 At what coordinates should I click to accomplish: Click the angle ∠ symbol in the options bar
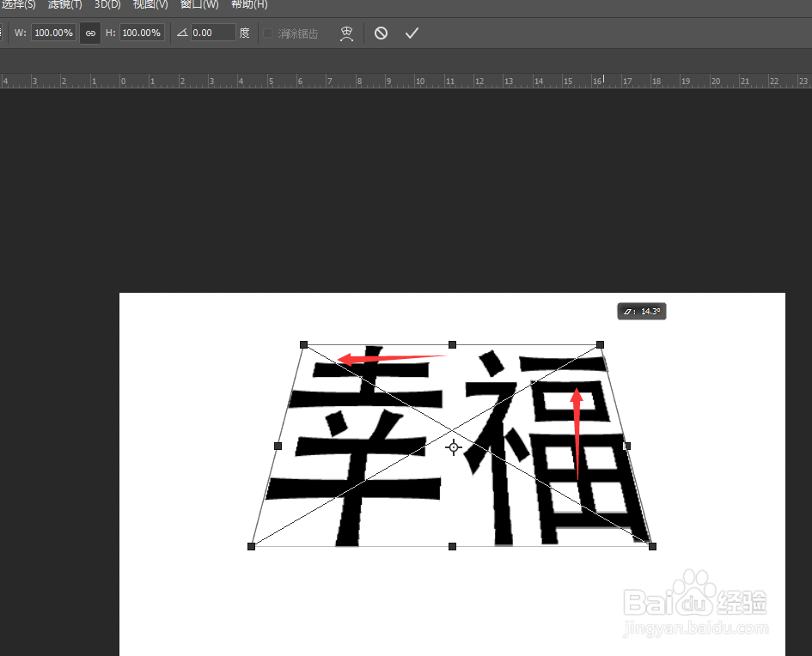pos(181,33)
